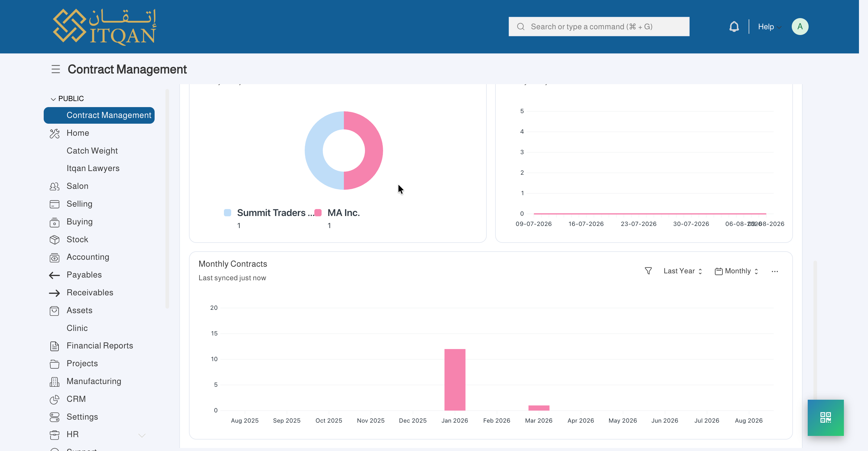Click the main page vertical scrollbar
This screenshot has height=451, width=868.
tap(815, 331)
